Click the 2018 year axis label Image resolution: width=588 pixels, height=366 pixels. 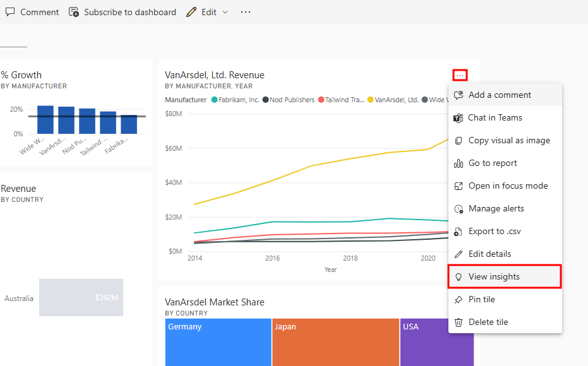[x=351, y=258]
